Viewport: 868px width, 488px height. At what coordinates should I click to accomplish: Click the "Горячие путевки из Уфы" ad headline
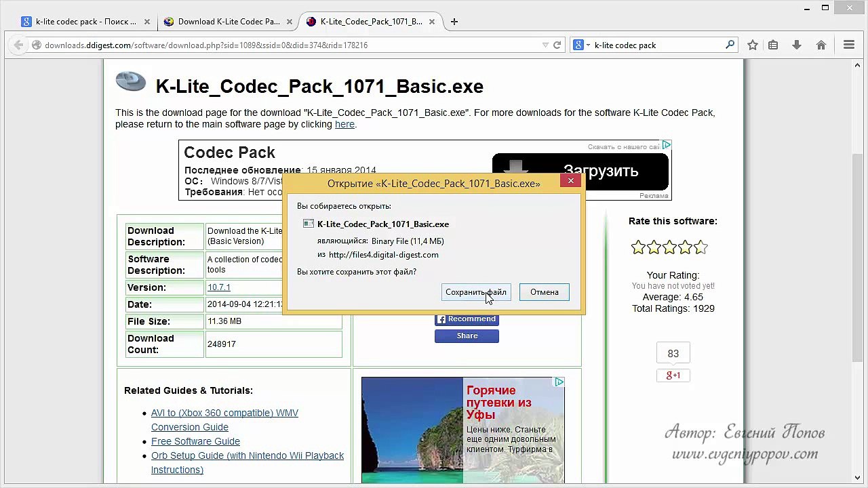(498, 403)
